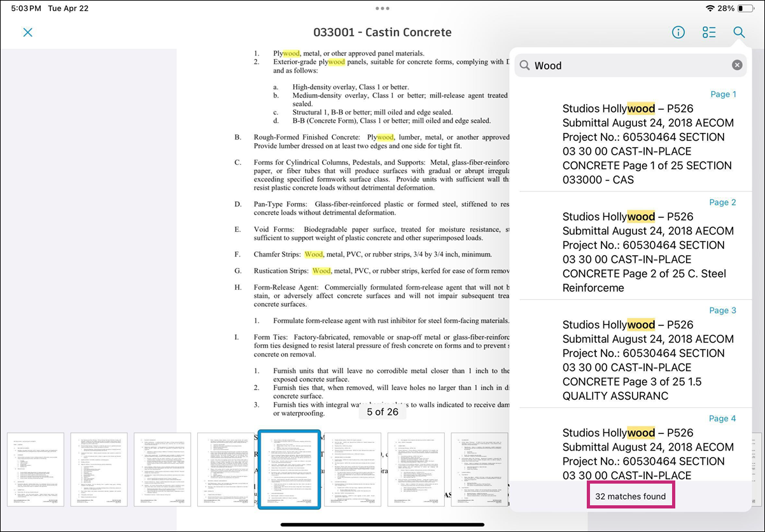The height and width of the screenshot is (532, 765).
Task: Focus the Wood search field
Action: tap(631, 65)
